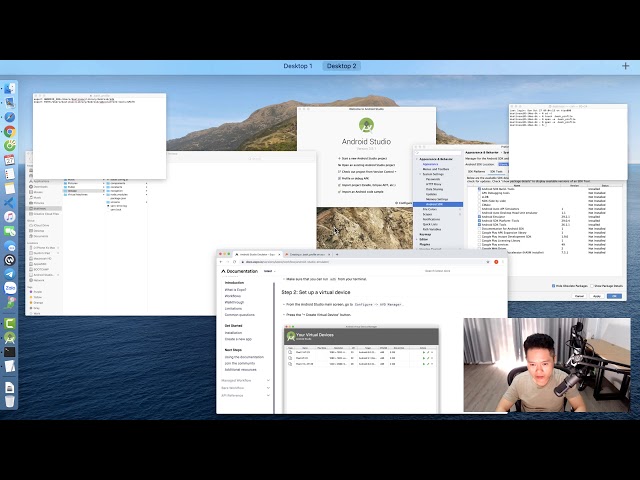Open the Configure dropdown in Android Studio

[404, 203]
